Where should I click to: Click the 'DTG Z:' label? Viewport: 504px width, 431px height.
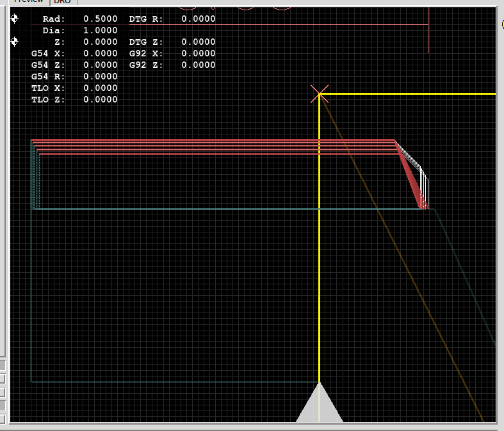tap(146, 42)
